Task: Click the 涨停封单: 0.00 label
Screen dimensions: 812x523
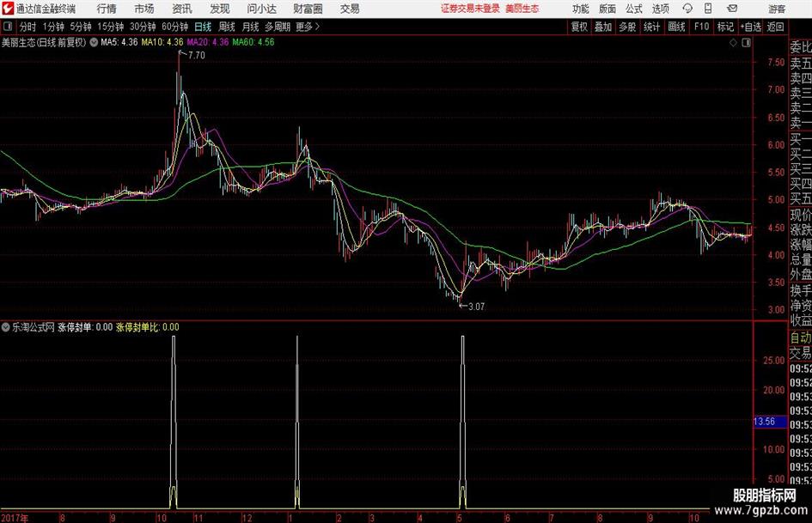Action: (85, 327)
